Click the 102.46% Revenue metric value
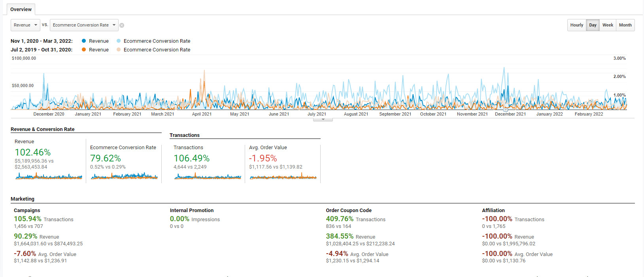This screenshot has height=277, width=644. pos(33,152)
